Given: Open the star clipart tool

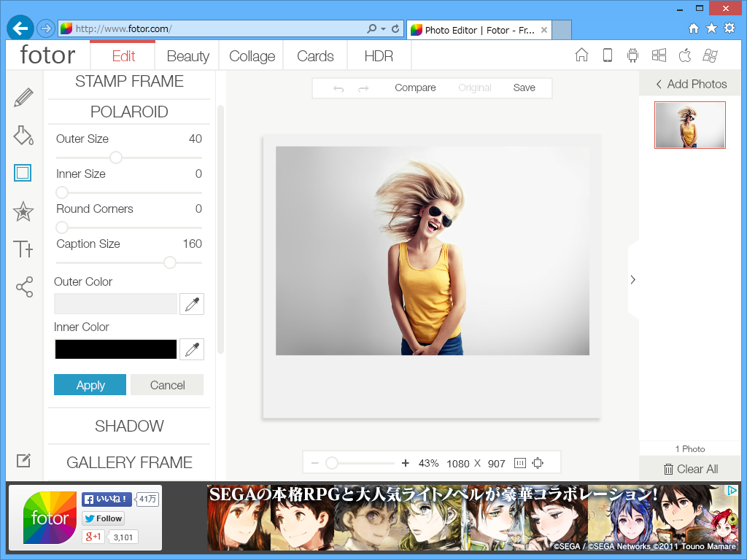Looking at the screenshot, I should click(23, 211).
